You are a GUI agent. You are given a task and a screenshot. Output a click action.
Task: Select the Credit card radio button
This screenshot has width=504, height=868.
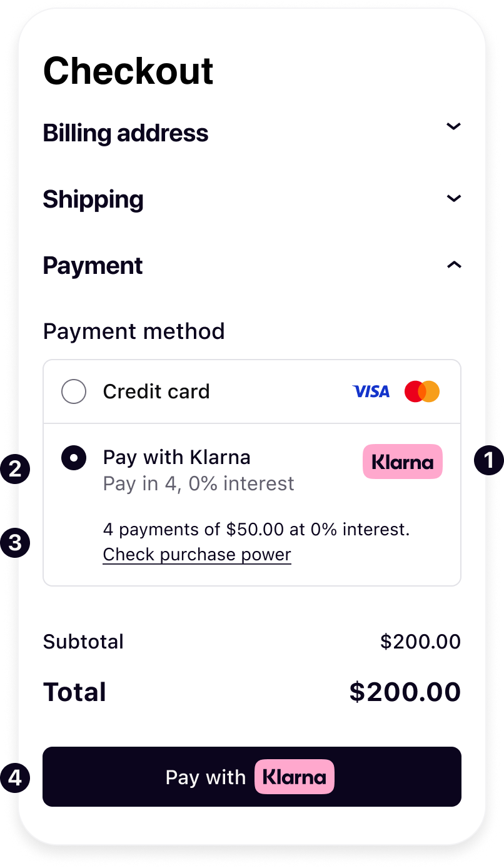tap(74, 392)
